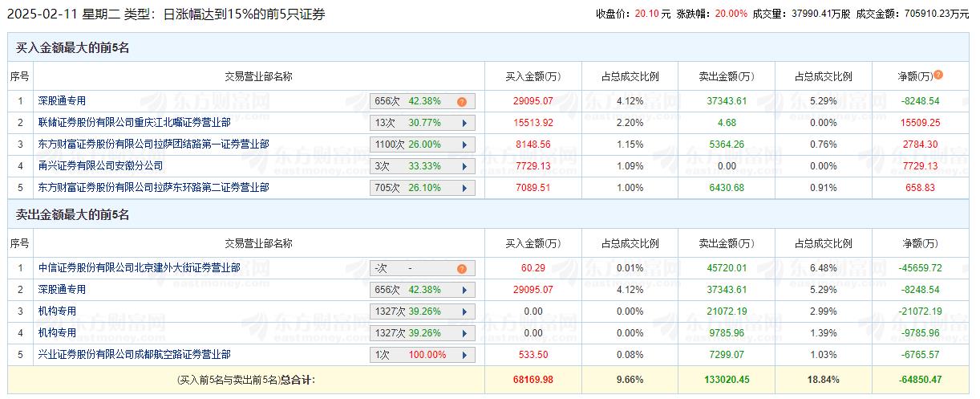Viewport: 980px width, 399px height.
Task: Open 东方财富证券拉萨东环路第二证券营业部 link
Action: 153,188
